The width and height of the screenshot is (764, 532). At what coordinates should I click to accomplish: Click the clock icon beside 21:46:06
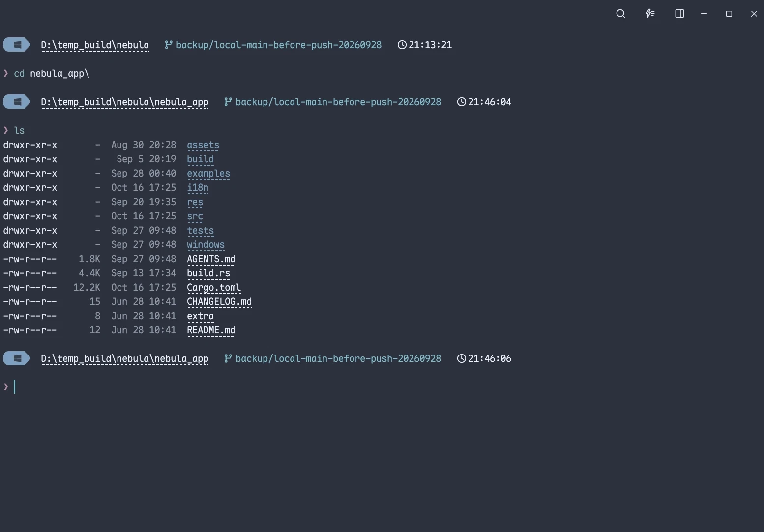[x=461, y=358]
